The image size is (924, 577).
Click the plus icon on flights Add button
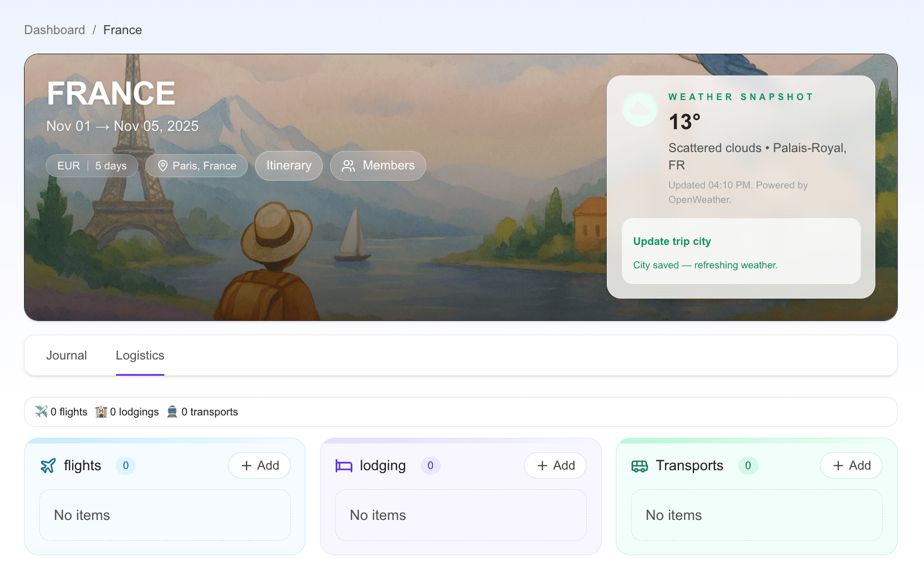click(246, 465)
